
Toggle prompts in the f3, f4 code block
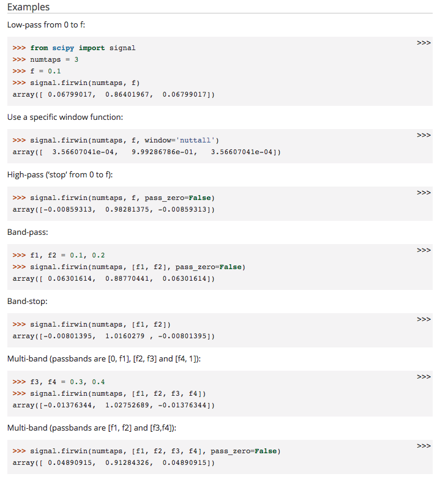424,377
